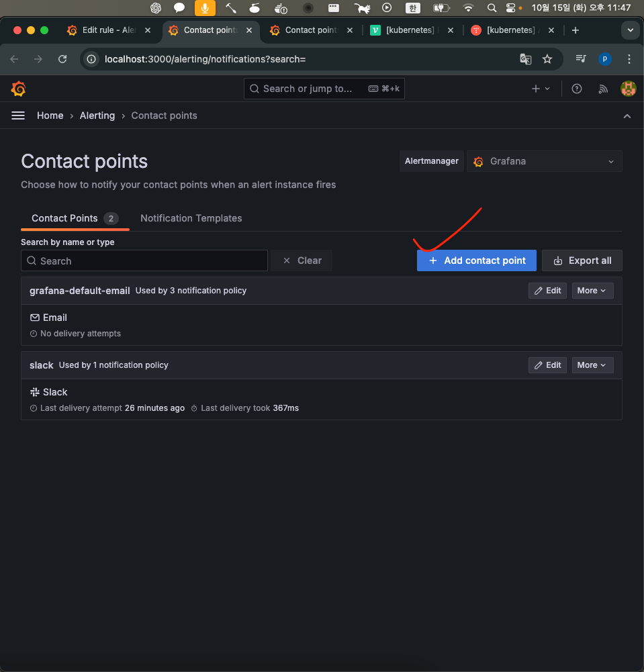Click the macOS menu bar date and time

[x=581, y=7]
